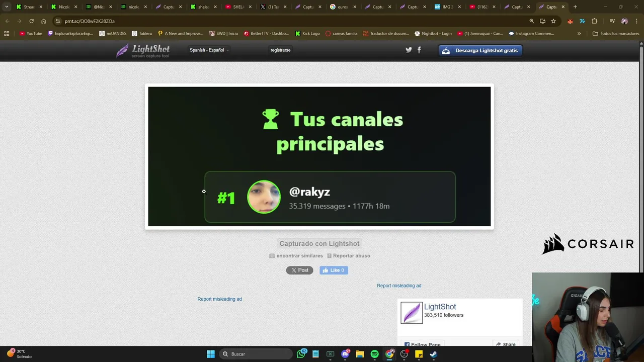The height and width of the screenshot is (362, 644).
Task: Switch to the '(1) Te' X tab
Action: point(273,7)
